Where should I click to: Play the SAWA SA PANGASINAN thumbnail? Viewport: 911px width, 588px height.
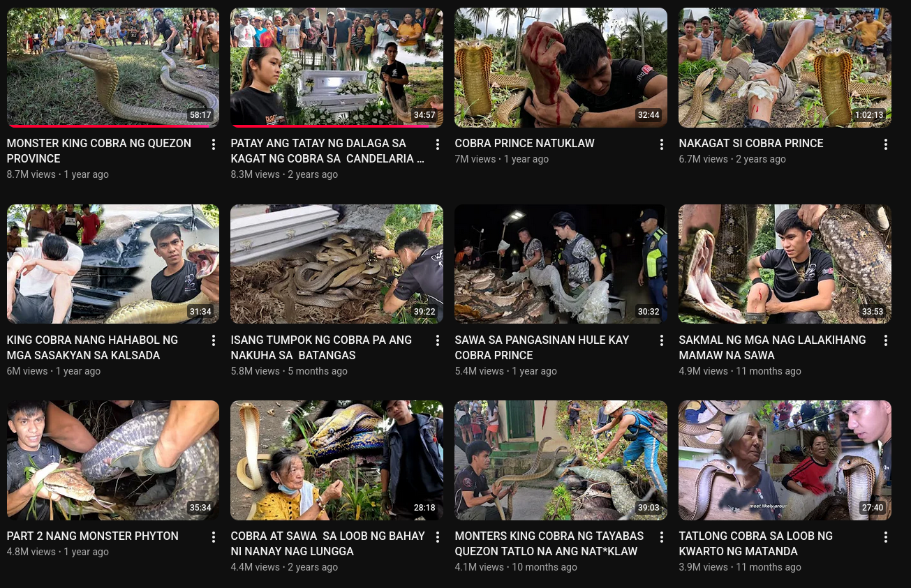(561, 264)
